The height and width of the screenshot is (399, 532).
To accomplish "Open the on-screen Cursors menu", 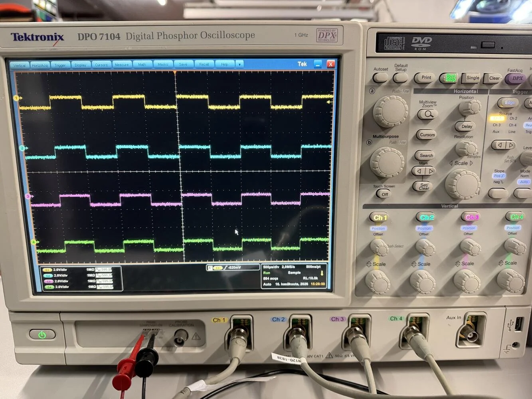I will pos(101,65).
